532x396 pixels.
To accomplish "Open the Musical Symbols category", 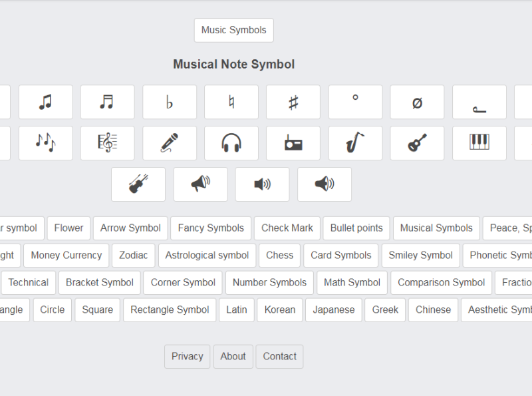I will pos(436,228).
